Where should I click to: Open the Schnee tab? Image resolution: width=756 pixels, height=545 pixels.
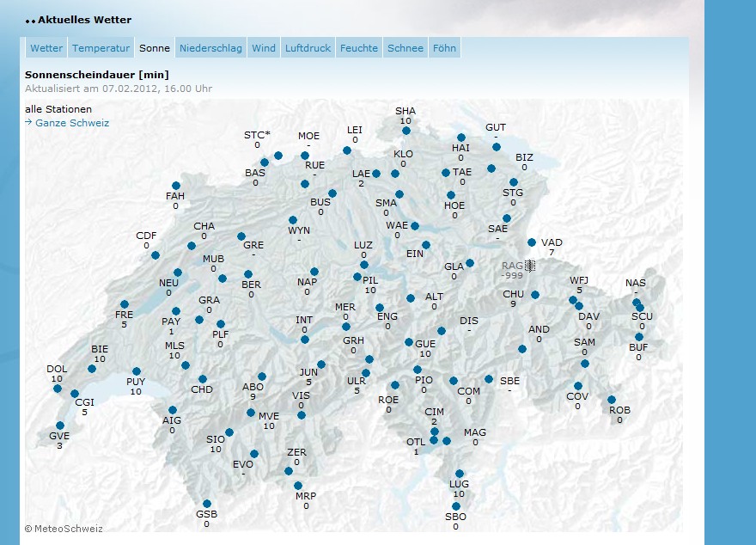pyautogui.click(x=405, y=48)
